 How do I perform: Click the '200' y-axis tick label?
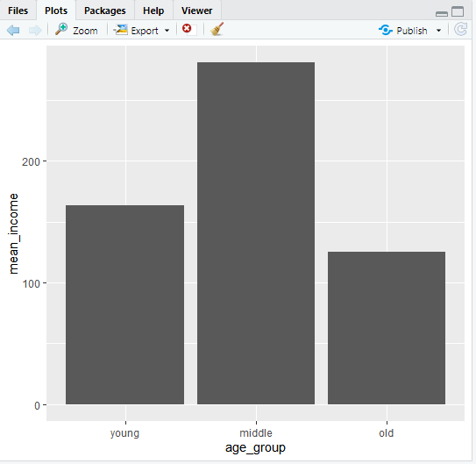click(31, 162)
